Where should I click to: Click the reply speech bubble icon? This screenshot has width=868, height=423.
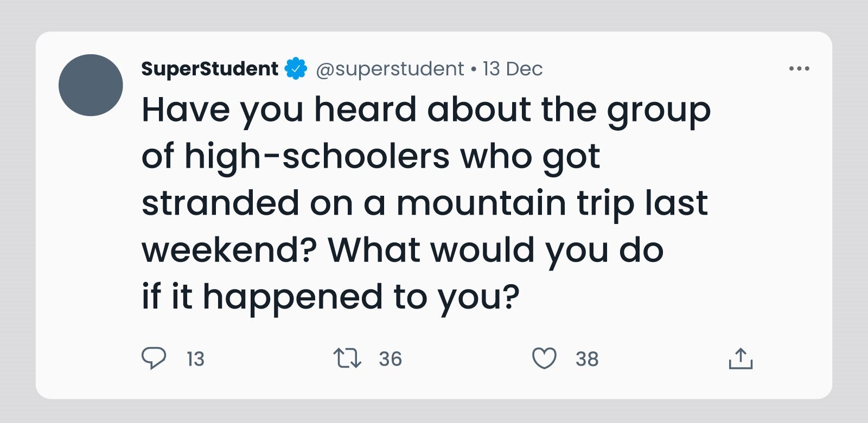coord(154,358)
